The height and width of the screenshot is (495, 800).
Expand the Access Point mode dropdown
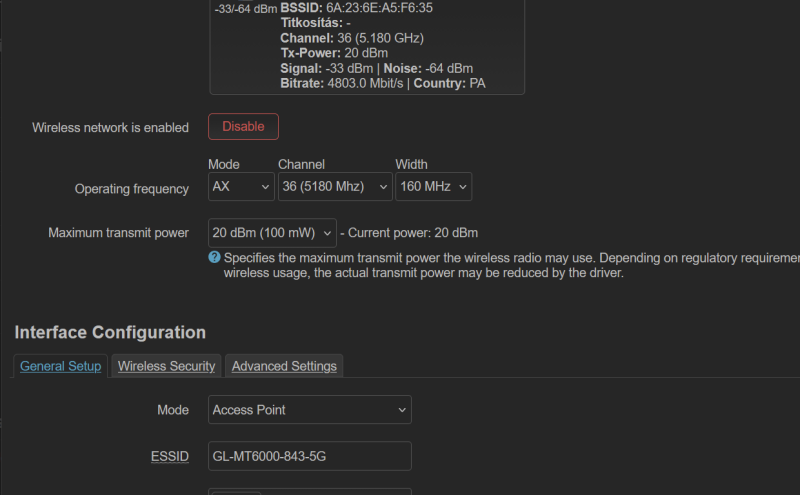tap(310, 410)
